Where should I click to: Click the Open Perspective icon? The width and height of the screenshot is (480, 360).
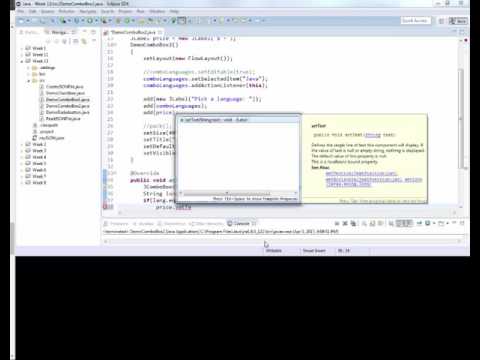pos(441,21)
